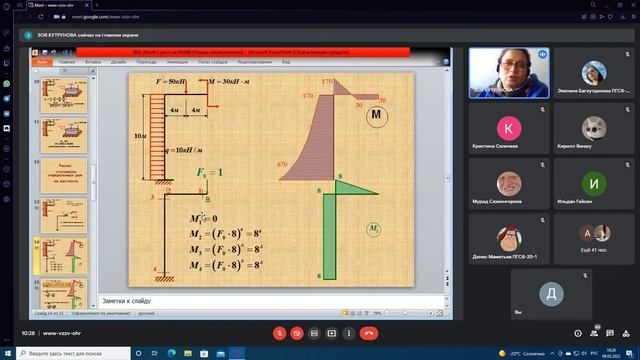Click the weather widget in the taskbar
The height and width of the screenshot is (360, 640).
tap(522, 353)
